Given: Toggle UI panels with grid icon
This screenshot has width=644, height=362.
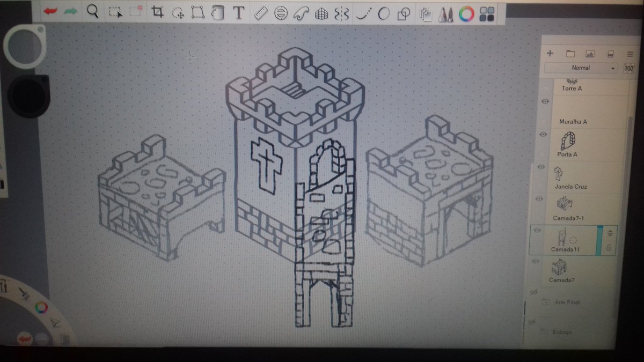Looking at the screenshot, I should 487,14.
